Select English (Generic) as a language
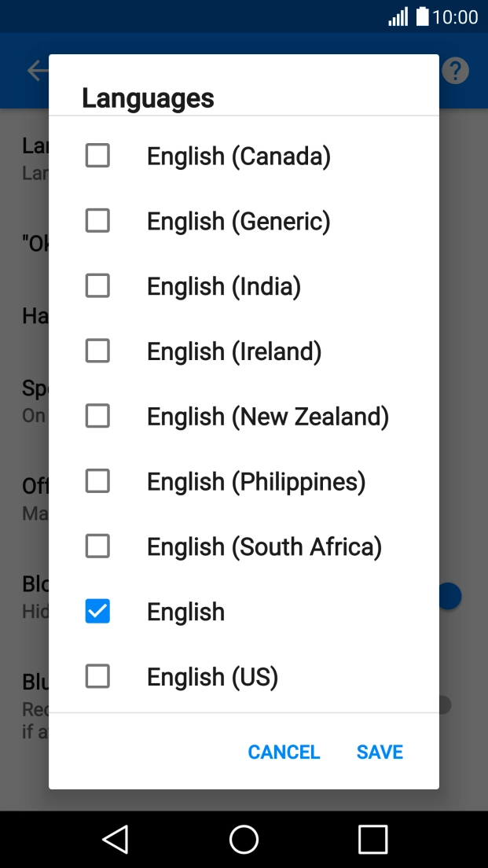The width and height of the screenshot is (488, 868). [97, 221]
